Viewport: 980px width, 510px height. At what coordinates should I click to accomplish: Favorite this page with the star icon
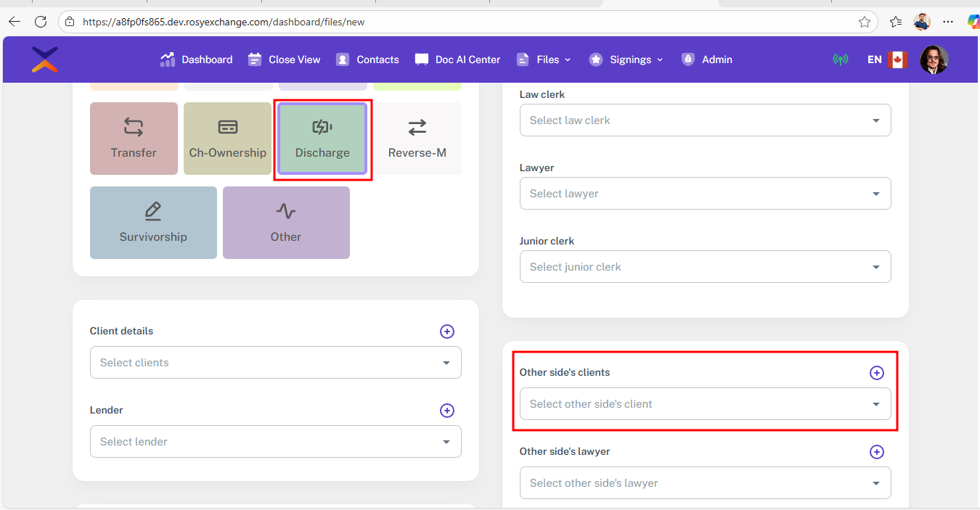[x=865, y=22]
